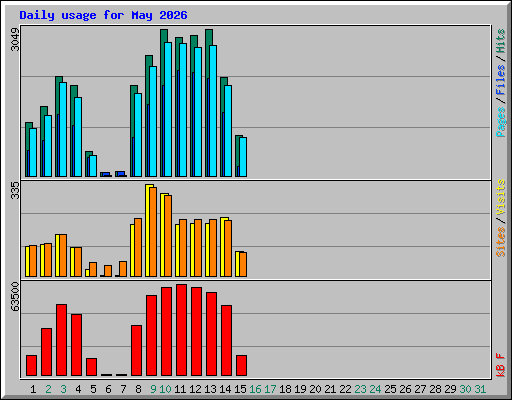Click the cyan pages bar for day 13

tap(213, 111)
